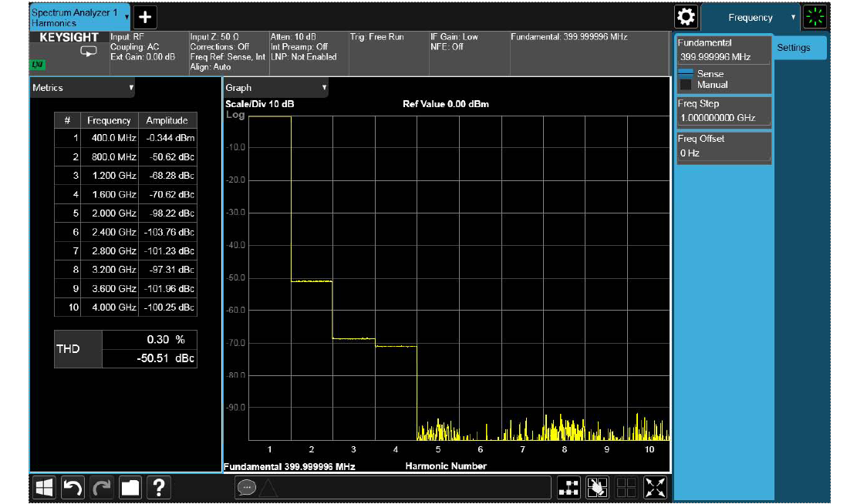Expand the Metrics window dropdown
The height and width of the screenshot is (504, 857).
pyautogui.click(x=83, y=88)
